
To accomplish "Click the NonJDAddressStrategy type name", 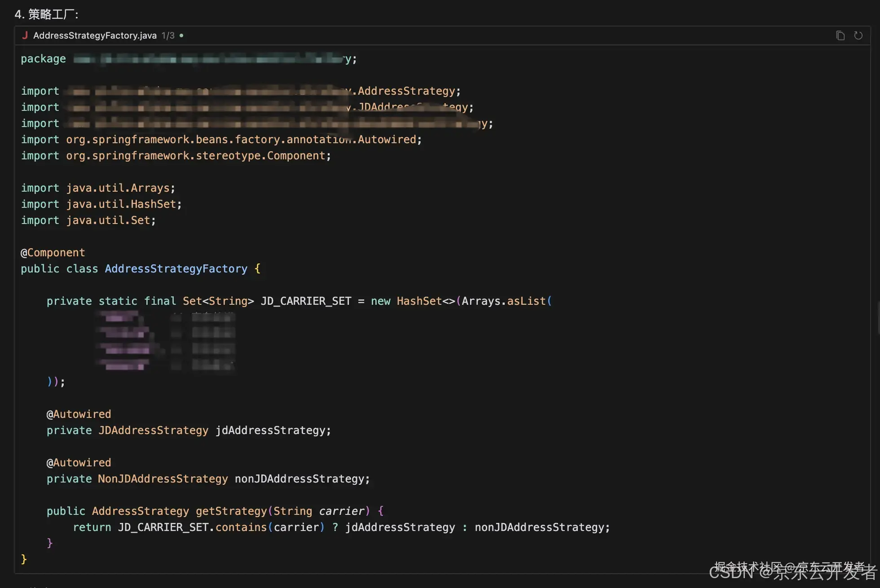I will tap(163, 479).
